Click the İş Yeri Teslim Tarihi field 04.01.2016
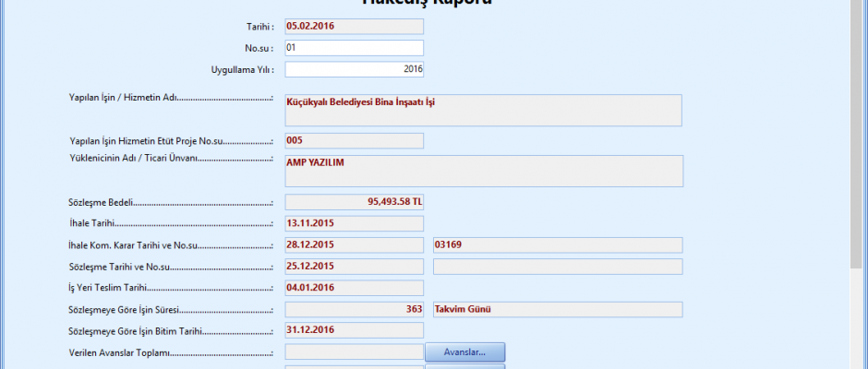Image resolution: width=868 pixels, height=369 pixels. [x=354, y=288]
